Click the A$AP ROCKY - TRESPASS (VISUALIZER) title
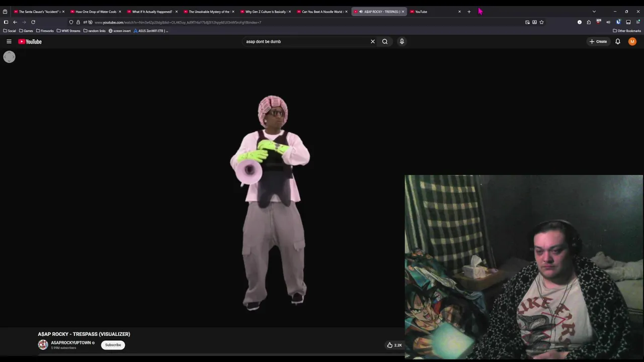The width and height of the screenshot is (644, 362). point(84,334)
